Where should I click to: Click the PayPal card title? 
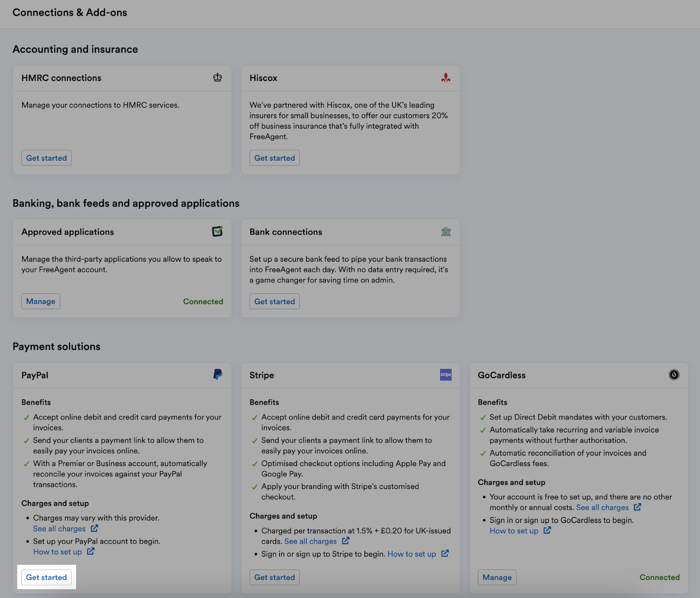35,375
